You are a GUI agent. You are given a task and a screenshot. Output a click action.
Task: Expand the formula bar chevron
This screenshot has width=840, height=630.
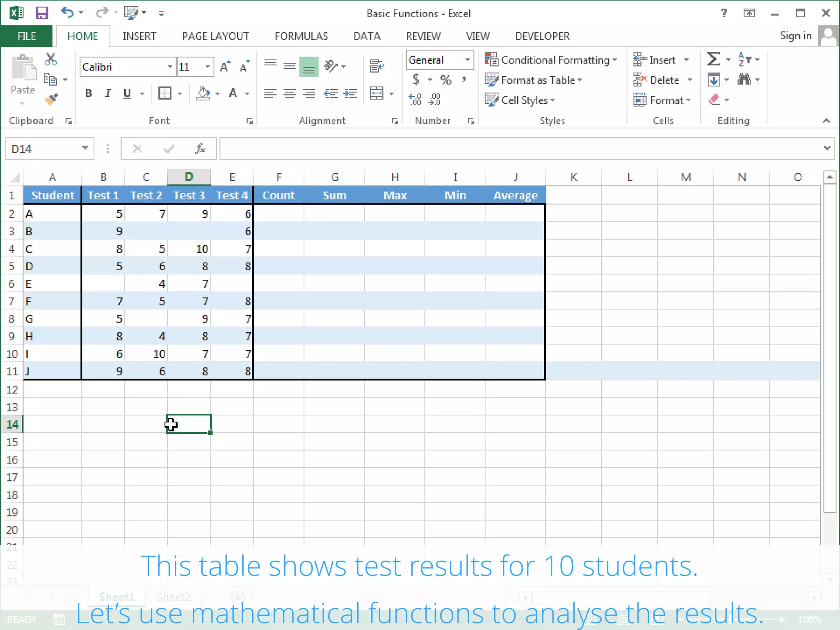pyautogui.click(x=827, y=148)
